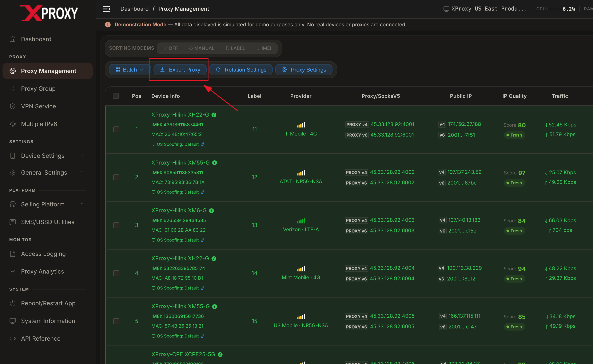593x364 pixels.
Task: Open System Information page
Action: click(47, 321)
